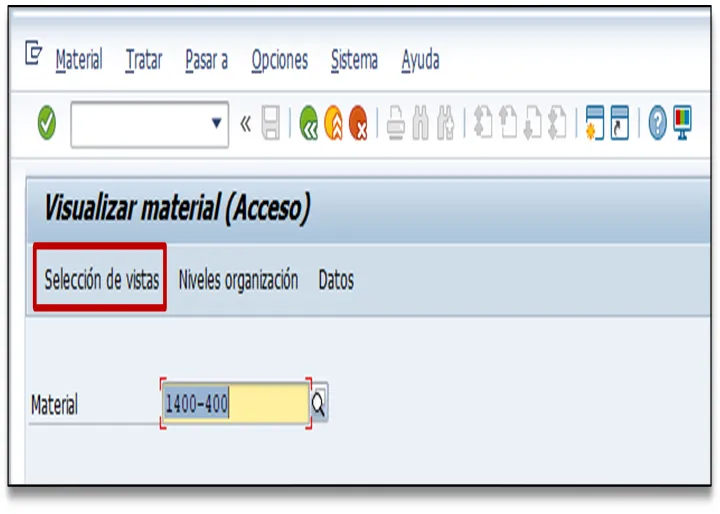The width and height of the screenshot is (720, 514).
Task: Open the Material search help magnifier
Action: coord(319,403)
